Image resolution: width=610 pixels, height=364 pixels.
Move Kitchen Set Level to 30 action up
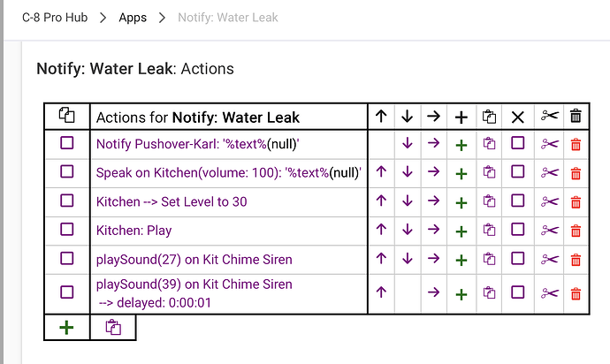(381, 201)
